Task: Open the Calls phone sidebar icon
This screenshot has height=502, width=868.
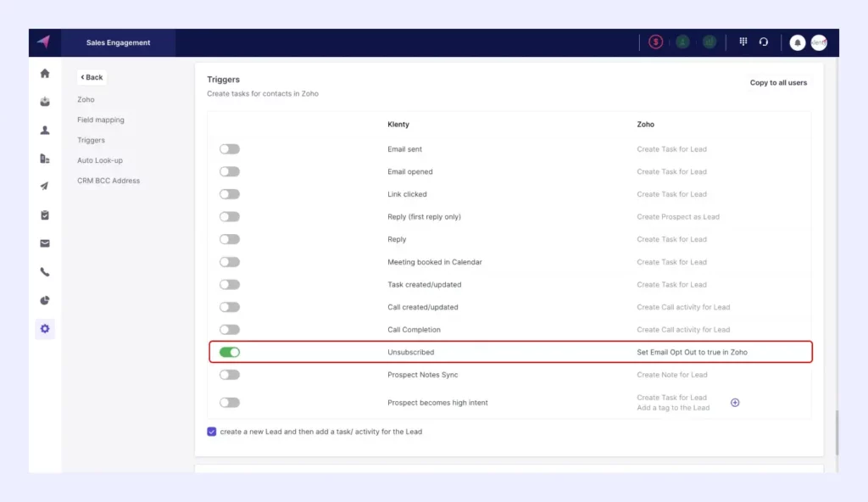Action: [45, 272]
